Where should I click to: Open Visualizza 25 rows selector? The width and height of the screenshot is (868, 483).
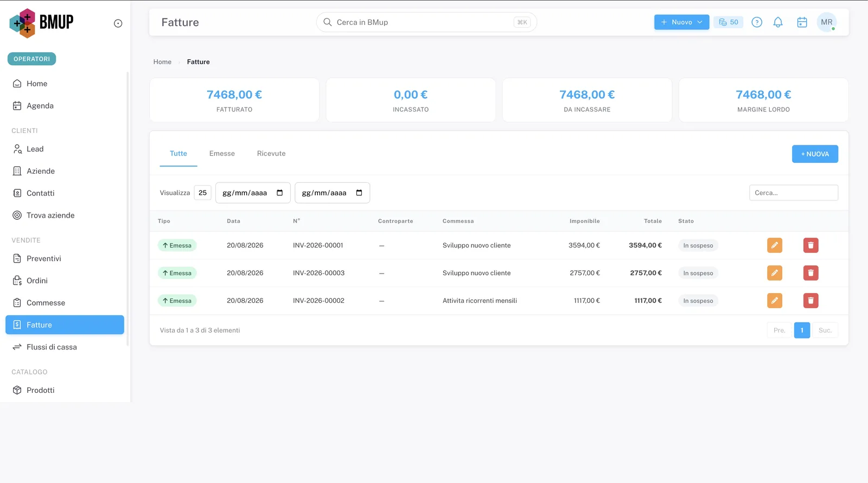[x=203, y=193]
